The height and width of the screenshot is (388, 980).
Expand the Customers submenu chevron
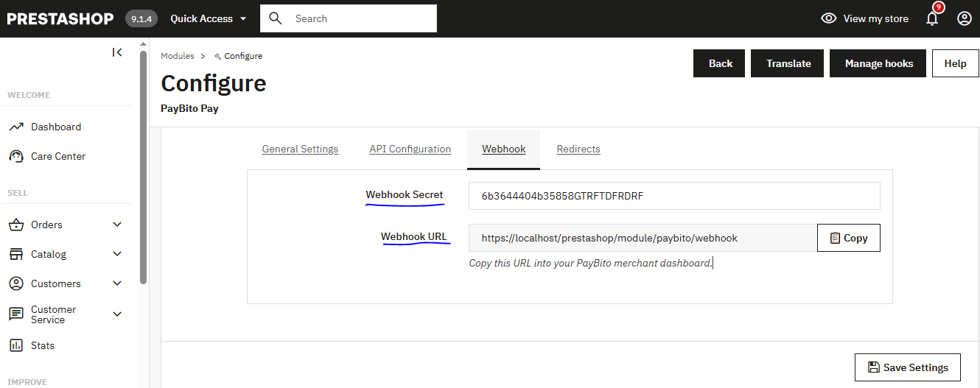[x=117, y=283]
